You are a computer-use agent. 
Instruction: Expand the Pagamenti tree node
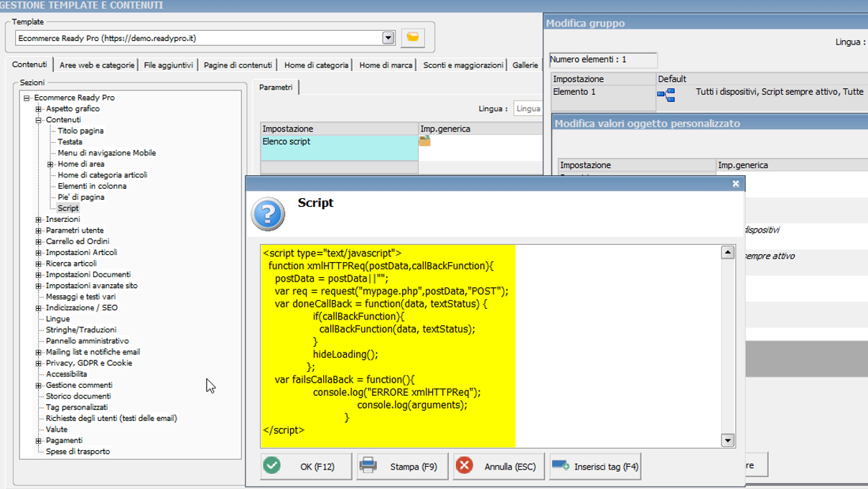coord(39,440)
